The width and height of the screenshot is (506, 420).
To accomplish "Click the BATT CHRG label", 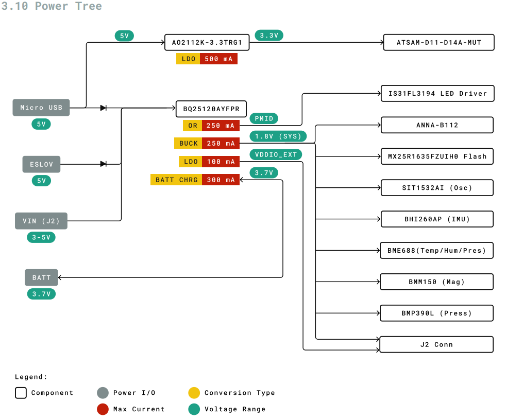I will click(x=177, y=180).
